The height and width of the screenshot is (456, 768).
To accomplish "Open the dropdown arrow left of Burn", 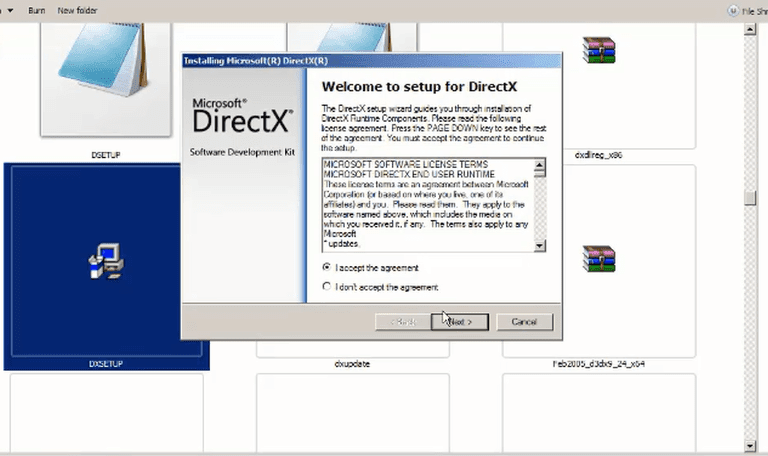I will pyautogui.click(x=10, y=10).
